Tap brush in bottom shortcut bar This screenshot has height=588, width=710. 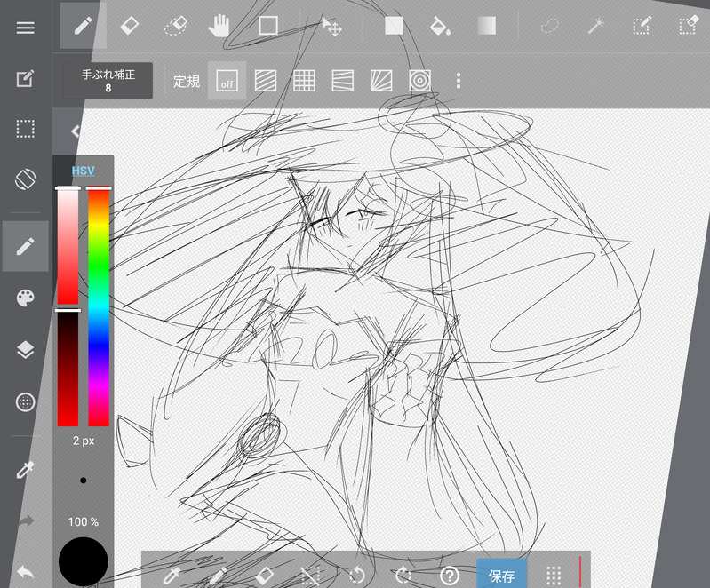[x=219, y=576]
